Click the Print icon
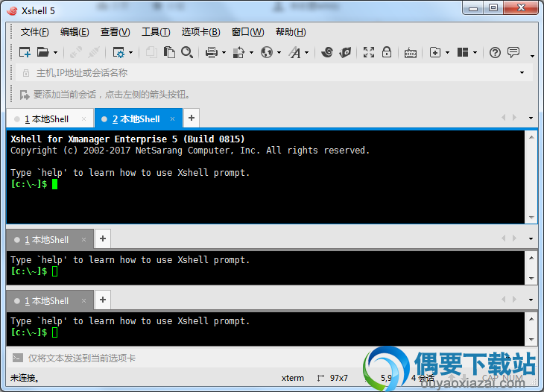Viewport: 544px width, 392px height. tap(212, 52)
